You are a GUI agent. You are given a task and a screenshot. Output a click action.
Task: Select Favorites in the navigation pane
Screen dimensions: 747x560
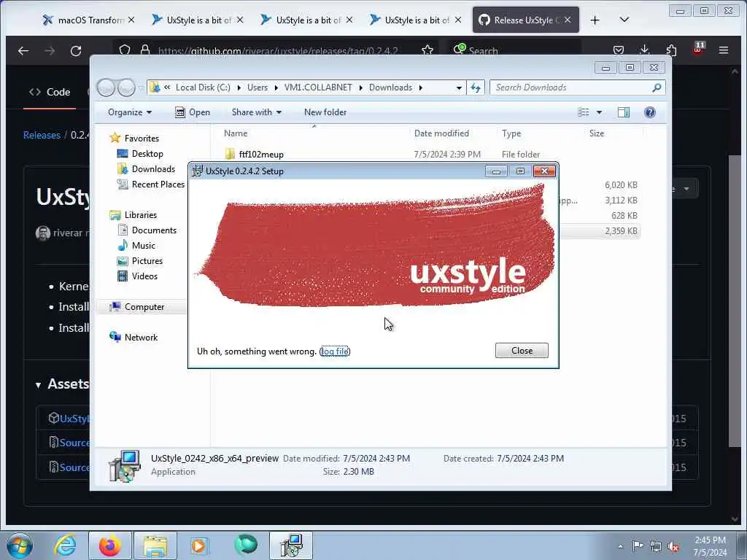(x=142, y=139)
